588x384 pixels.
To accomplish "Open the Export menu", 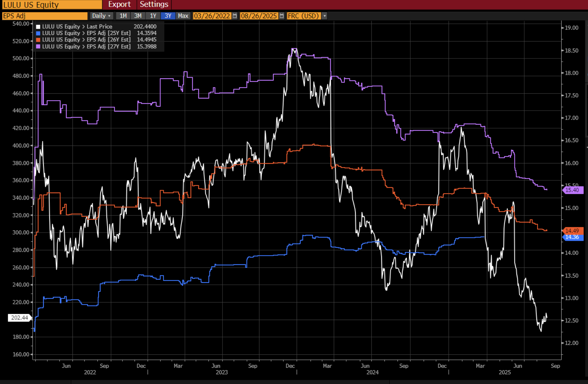I will point(119,5).
